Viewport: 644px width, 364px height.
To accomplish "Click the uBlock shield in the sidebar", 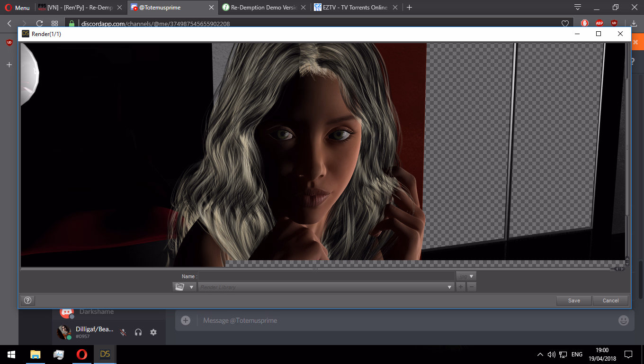I will pos(9,43).
